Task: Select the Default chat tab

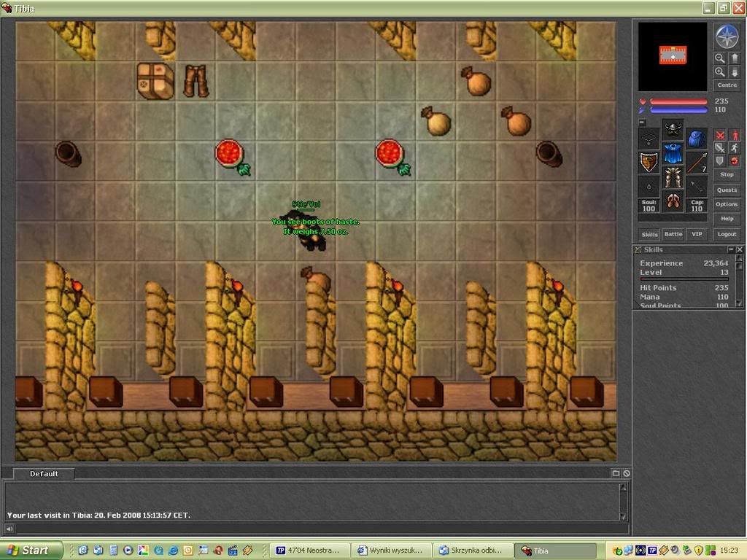Action: pos(44,474)
